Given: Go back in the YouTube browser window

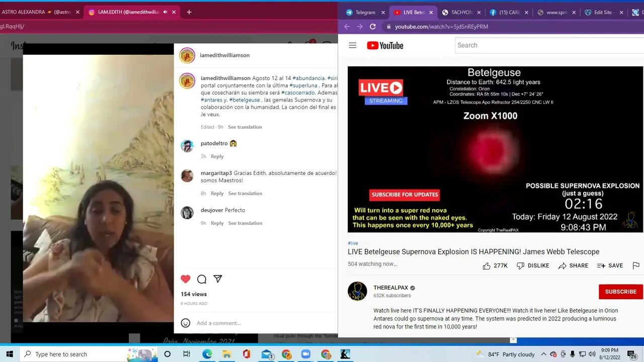Looking at the screenshot, I should 347,27.
